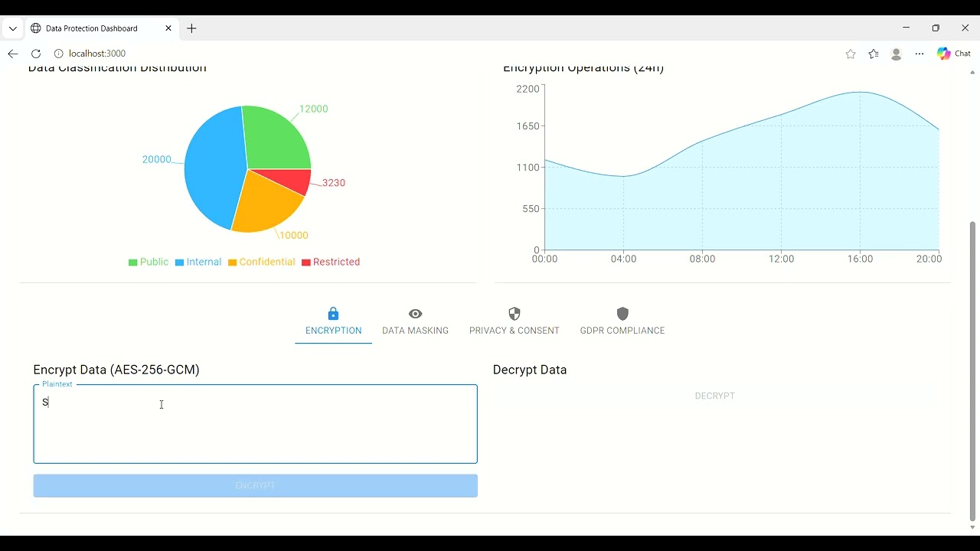Screen dimensions: 980x551
Task: Open the browser profile icon
Action: click(897, 54)
